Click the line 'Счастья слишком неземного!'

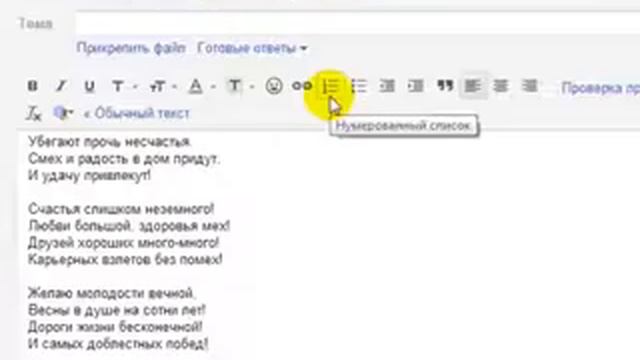[121, 209]
